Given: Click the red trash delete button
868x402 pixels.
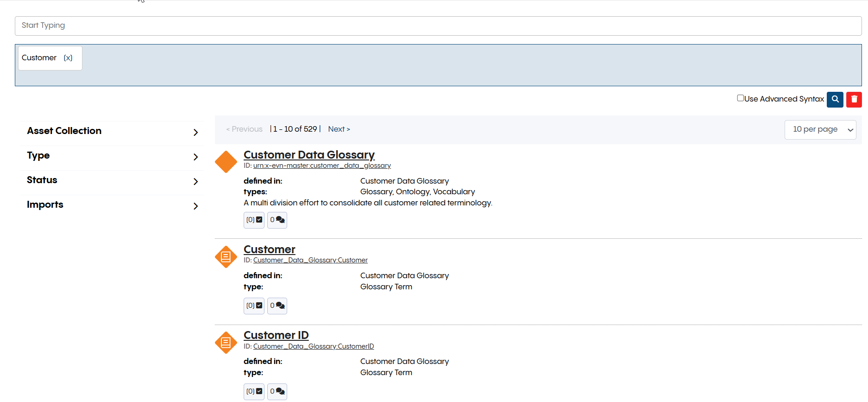Looking at the screenshot, I should click(854, 99).
